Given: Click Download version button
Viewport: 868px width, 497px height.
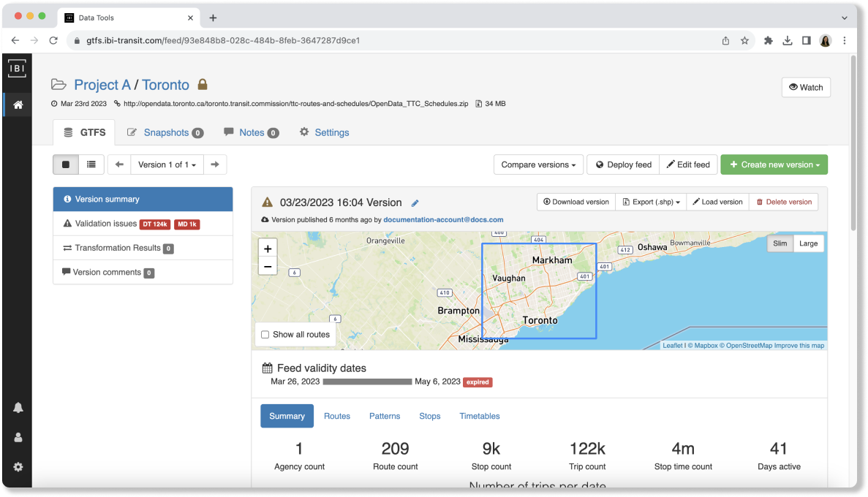Looking at the screenshot, I should (576, 202).
